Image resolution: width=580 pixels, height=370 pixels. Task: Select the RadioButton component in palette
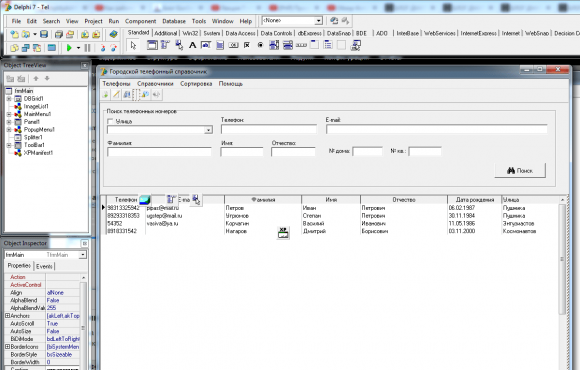coord(260,46)
